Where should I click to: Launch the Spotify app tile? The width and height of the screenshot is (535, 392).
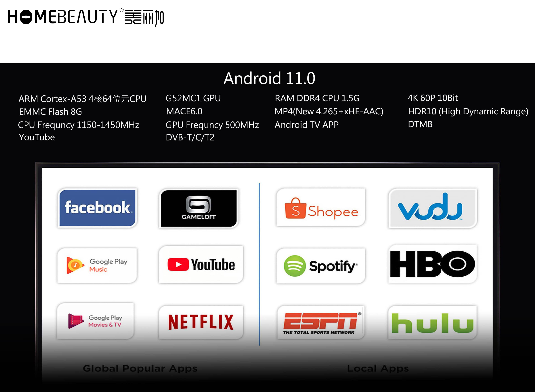(321, 266)
